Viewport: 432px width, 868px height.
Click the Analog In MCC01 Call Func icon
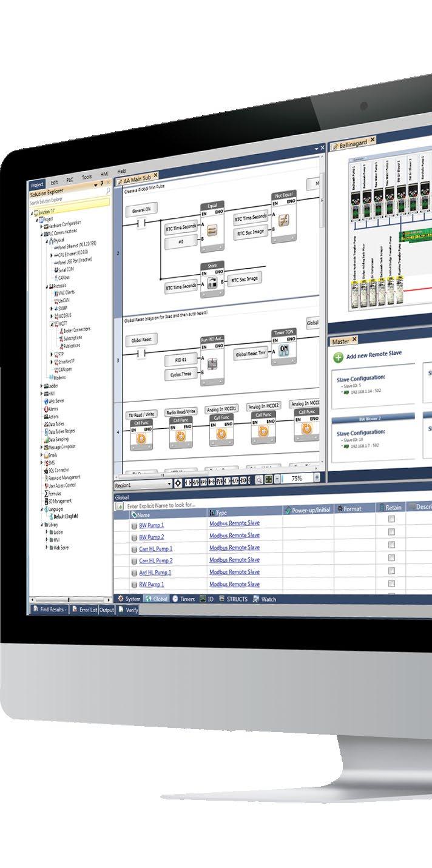(x=221, y=434)
